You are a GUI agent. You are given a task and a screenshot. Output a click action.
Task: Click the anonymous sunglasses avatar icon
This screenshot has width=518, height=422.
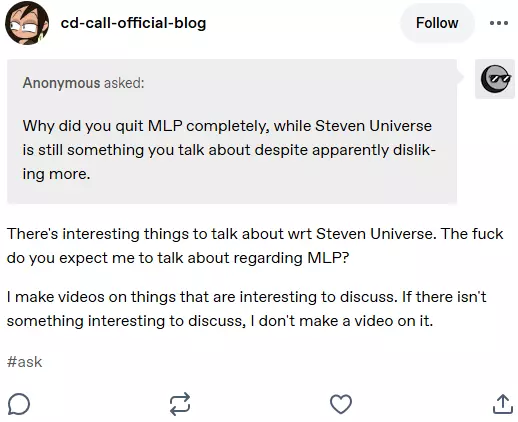point(495,79)
